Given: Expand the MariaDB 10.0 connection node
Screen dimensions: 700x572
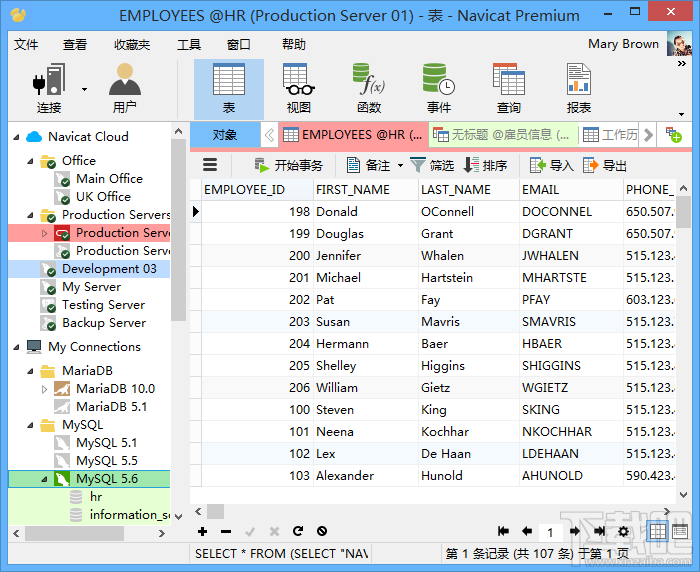Looking at the screenshot, I should point(44,389).
